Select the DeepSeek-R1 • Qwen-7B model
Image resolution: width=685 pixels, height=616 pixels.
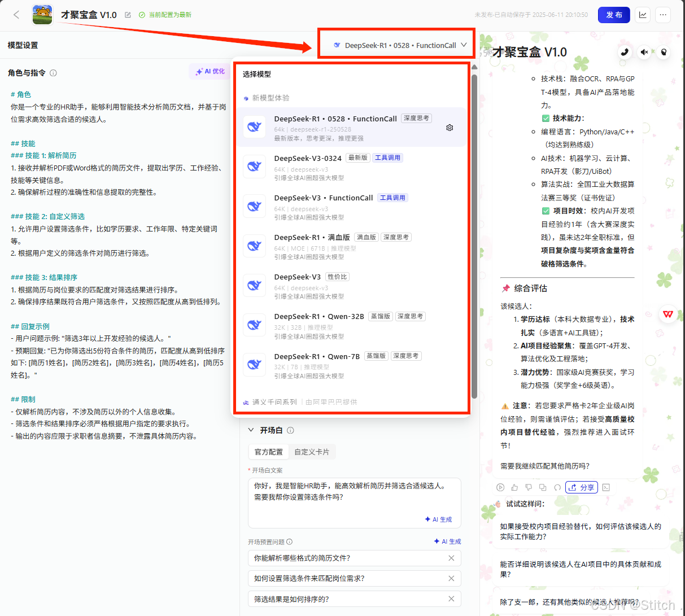[x=351, y=365]
